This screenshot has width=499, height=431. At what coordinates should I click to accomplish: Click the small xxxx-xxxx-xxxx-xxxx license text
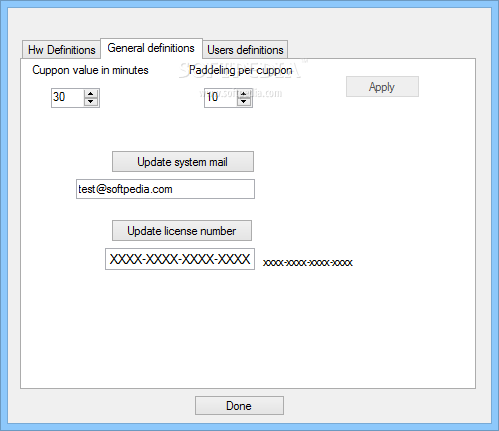tap(308, 263)
